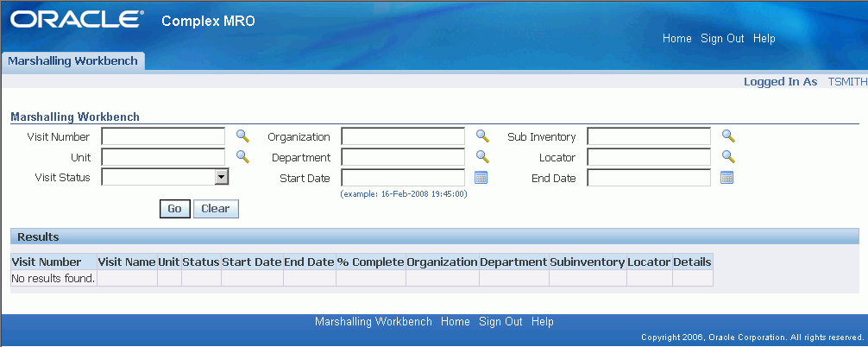The image size is (868, 347).
Task: Click the % Complete column header
Action: (370, 262)
